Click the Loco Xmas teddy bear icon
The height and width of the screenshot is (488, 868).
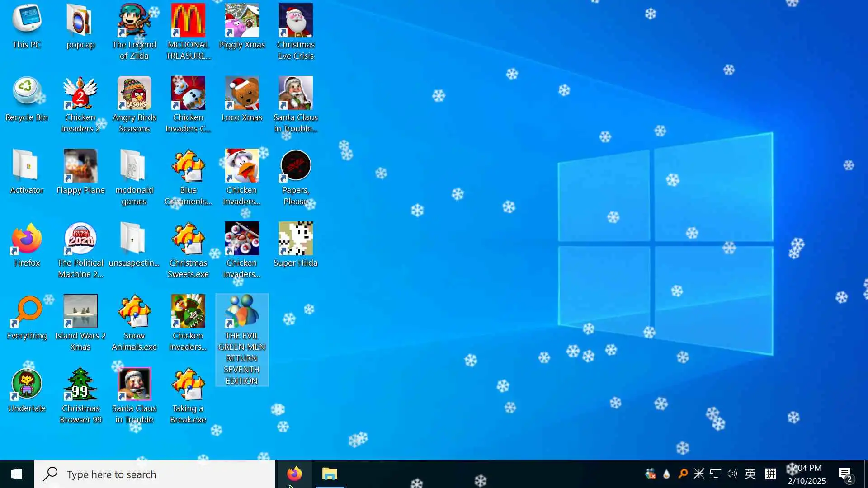click(x=242, y=93)
